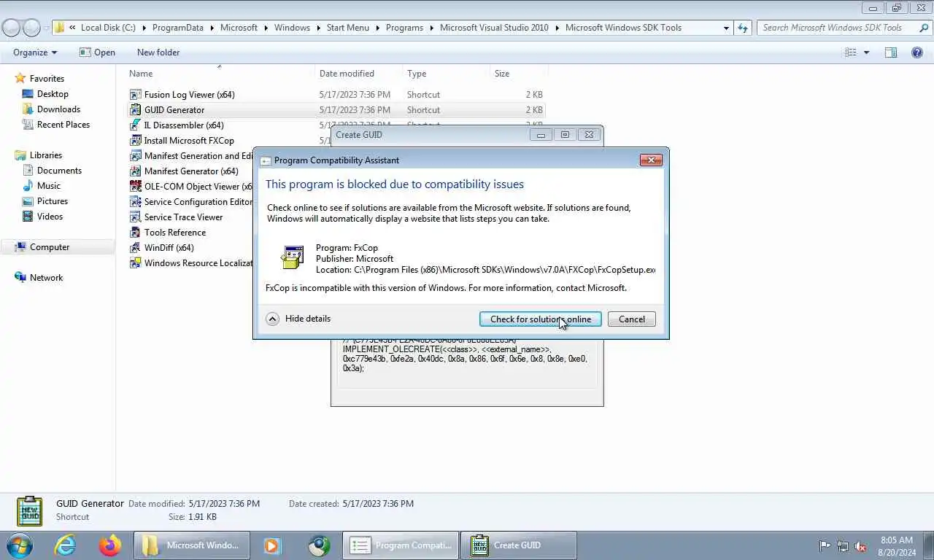
Task: Open view options dropdown arrow
Action: 867,52
